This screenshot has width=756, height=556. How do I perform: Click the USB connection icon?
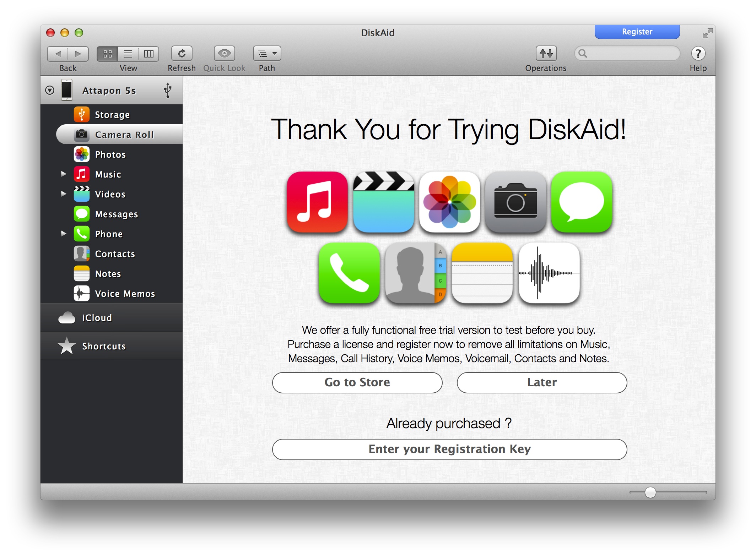tap(168, 90)
